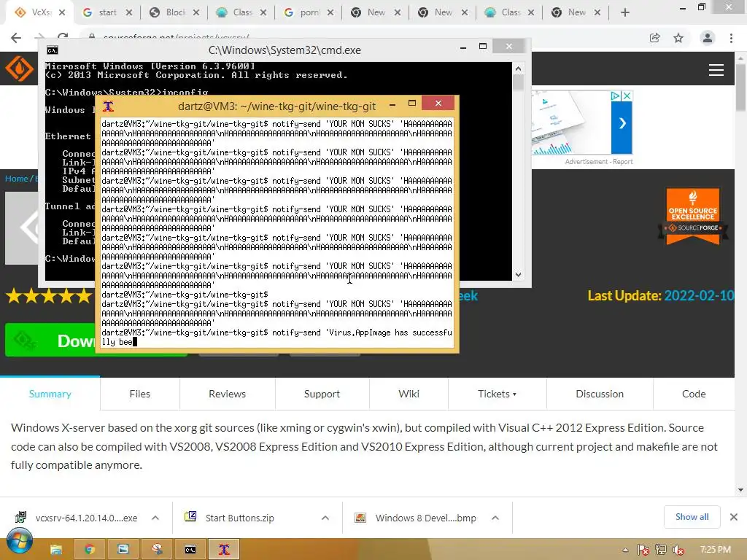Click the ad's next arrow
Image resolution: width=747 pixels, height=560 pixels.
622,123
